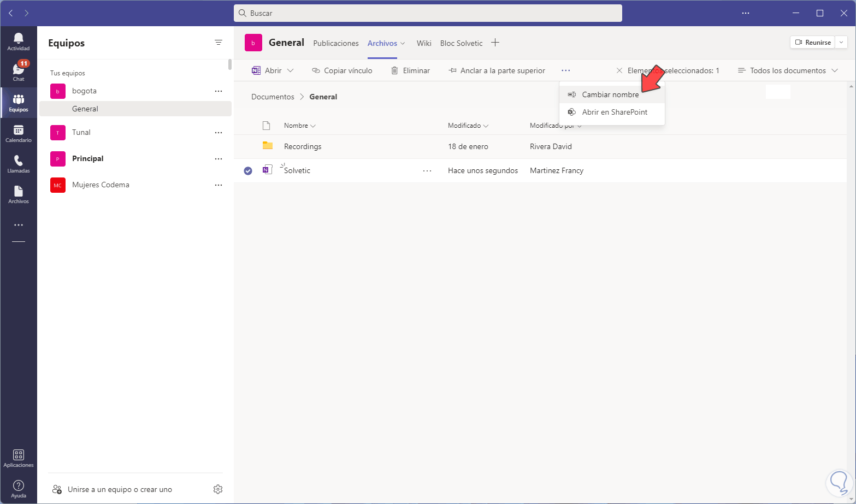Open the Bloc Solvetic tab
The image size is (856, 504).
point(462,43)
